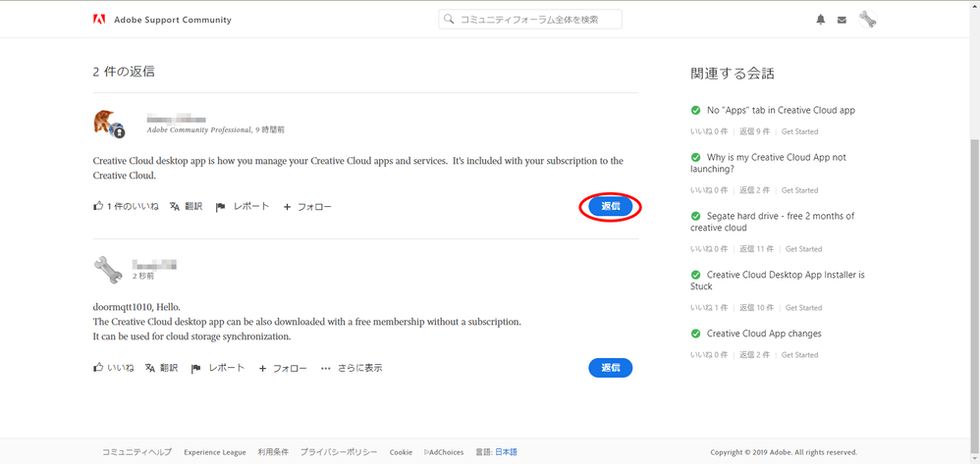
Task: Open the wrench profile avatar in header
Action: coord(867,20)
